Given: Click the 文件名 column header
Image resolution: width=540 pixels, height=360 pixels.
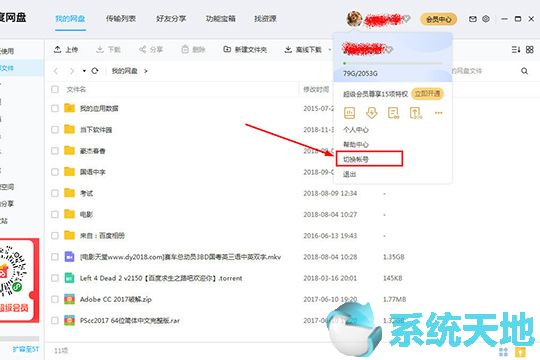Looking at the screenshot, I should click(76, 90).
